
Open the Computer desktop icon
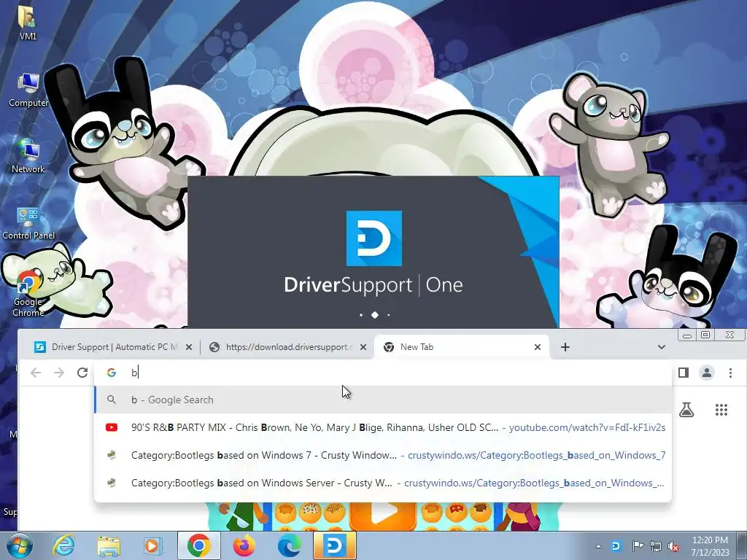[x=28, y=90]
